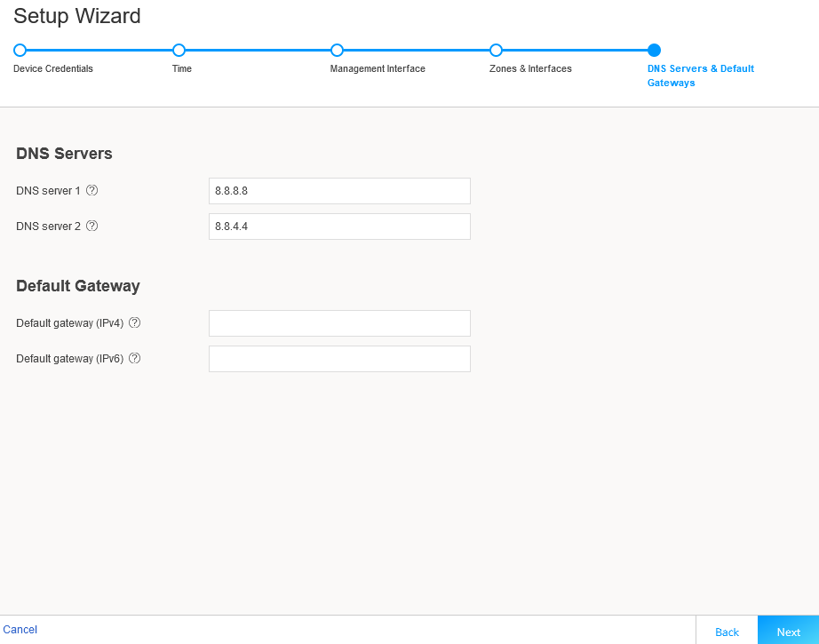This screenshot has height=644, width=819.
Task: Switch to the Time wizard step
Action: tap(181, 68)
